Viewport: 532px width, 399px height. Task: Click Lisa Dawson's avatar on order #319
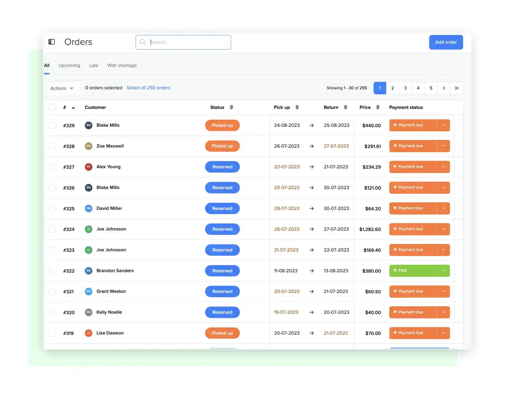(x=88, y=333)
